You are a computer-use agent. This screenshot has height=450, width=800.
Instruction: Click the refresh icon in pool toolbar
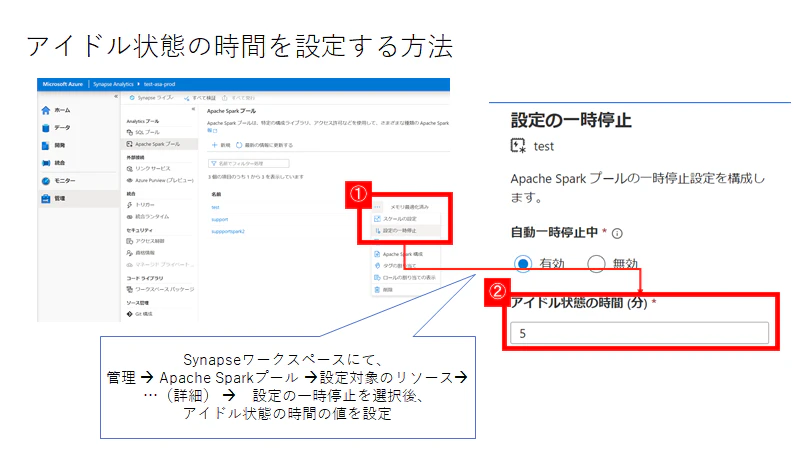[x=239, y=145]
